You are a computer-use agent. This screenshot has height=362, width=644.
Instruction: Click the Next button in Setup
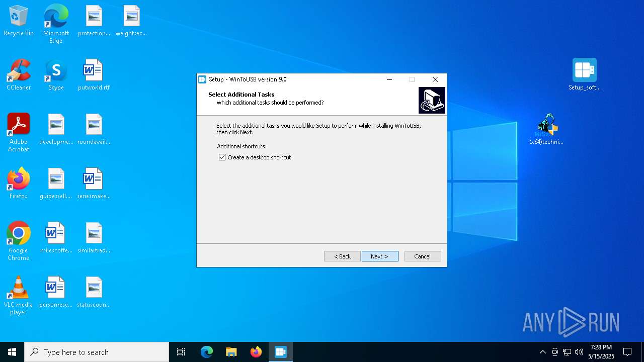coord(380,256)
